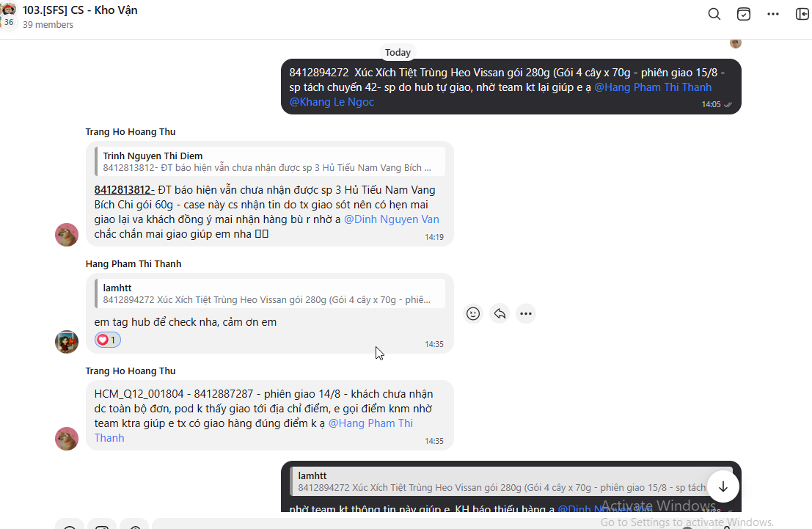The image size is (812, 529).
Task: Click the @Hang Pham Thi Thanh mention in dark bubble
Action: click(653, 87)
